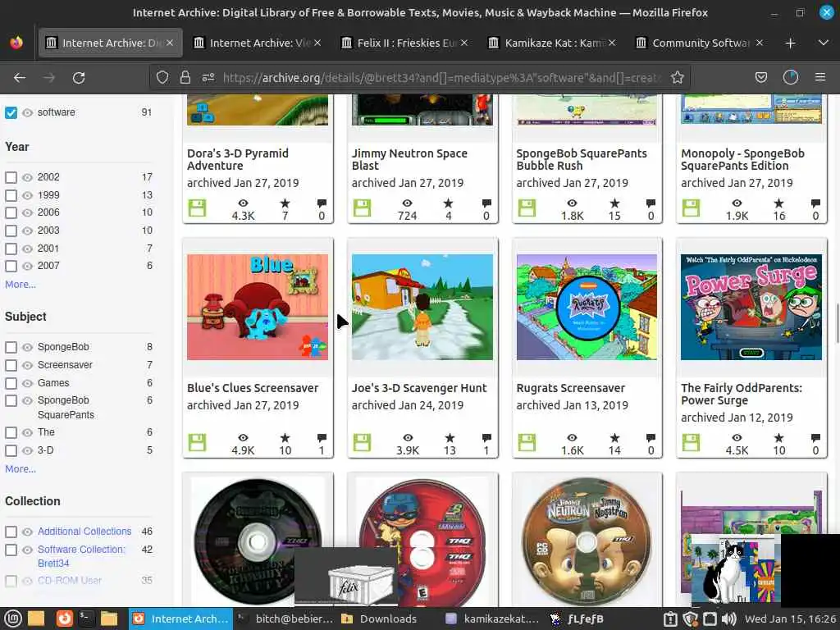
Task: Check the Screensaver subject filter
Action: (11, 365)
